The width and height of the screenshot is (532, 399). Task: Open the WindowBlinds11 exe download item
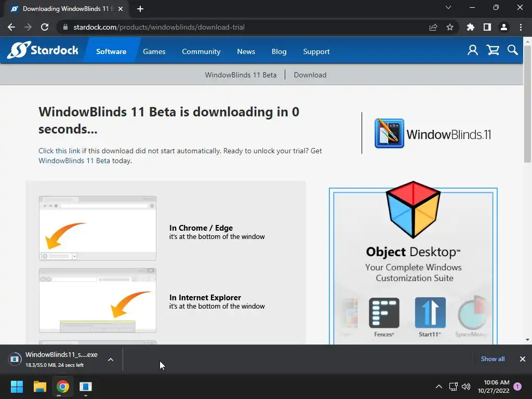61,359
